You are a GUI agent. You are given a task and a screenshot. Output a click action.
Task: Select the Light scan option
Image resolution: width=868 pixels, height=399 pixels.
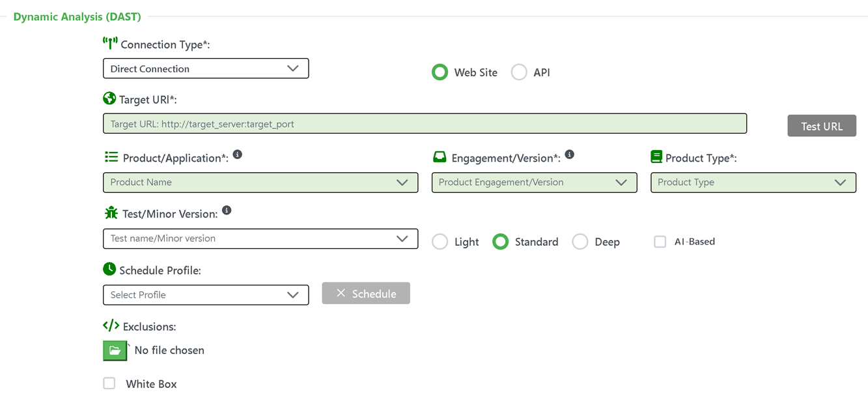click(x=440, y=242)
